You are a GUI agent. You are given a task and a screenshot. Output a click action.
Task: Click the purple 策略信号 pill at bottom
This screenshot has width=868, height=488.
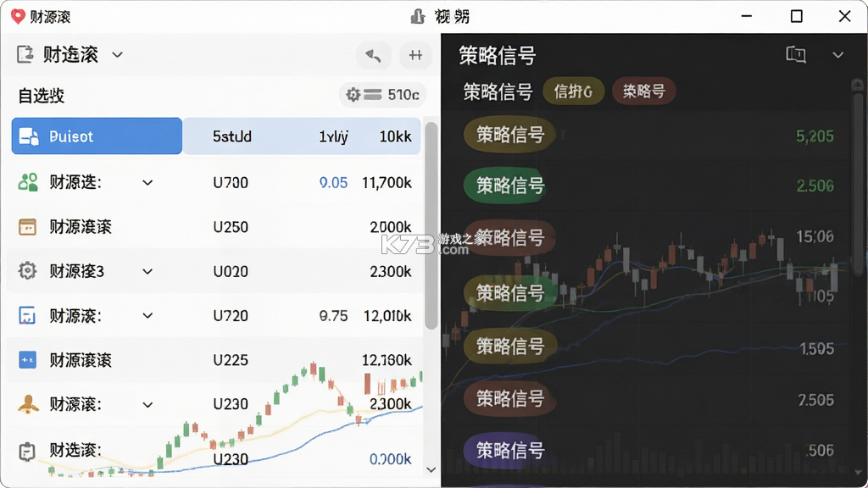(x=504, y=451)
